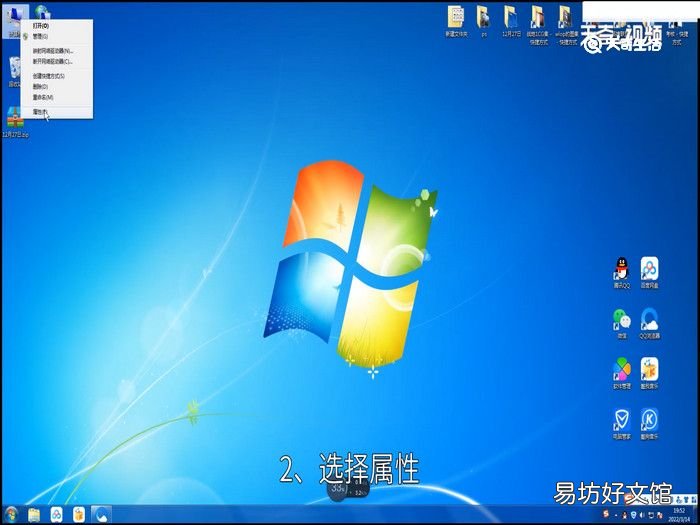
Task: Select the ps folder icon
Action: click(x=483, y=21)
